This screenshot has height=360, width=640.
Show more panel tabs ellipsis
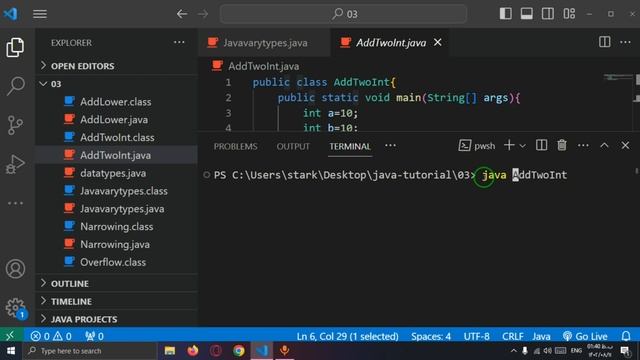[390, 146]
